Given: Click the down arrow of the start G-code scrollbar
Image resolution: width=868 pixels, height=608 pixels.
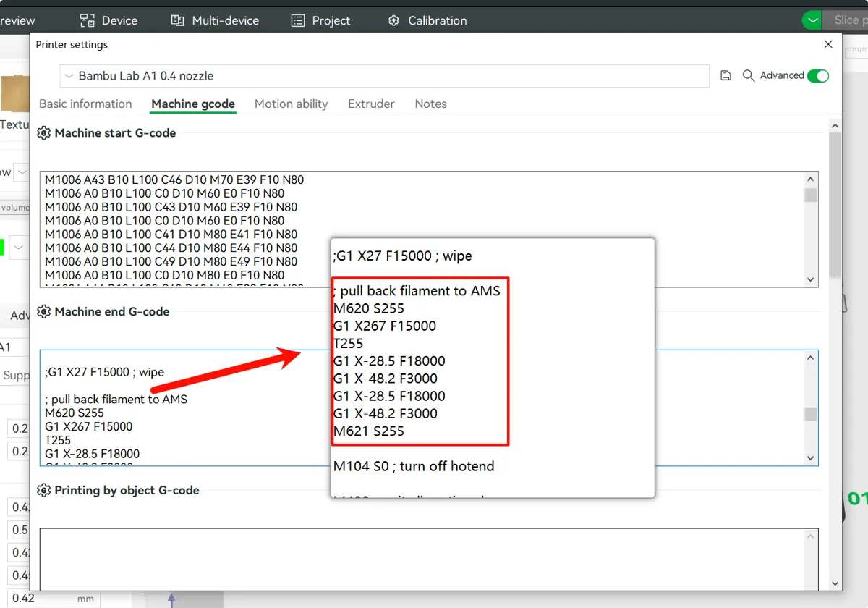Looking at the screenshot, I should (811, 280).
